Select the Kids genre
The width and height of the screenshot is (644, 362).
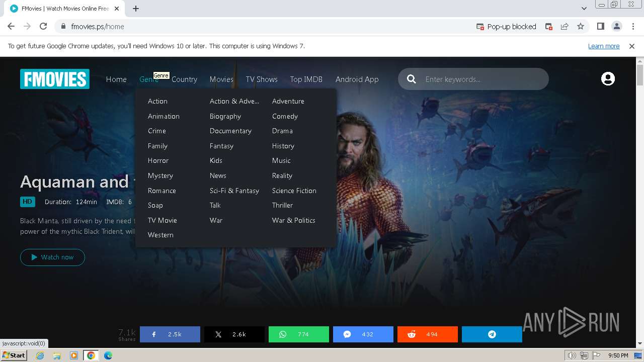[x=216, y=160]
